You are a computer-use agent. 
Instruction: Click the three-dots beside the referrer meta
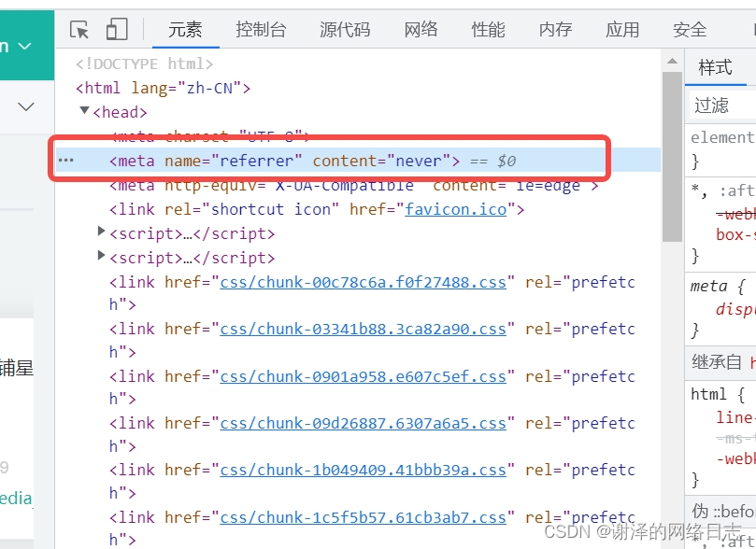click(x=65, y=161)
